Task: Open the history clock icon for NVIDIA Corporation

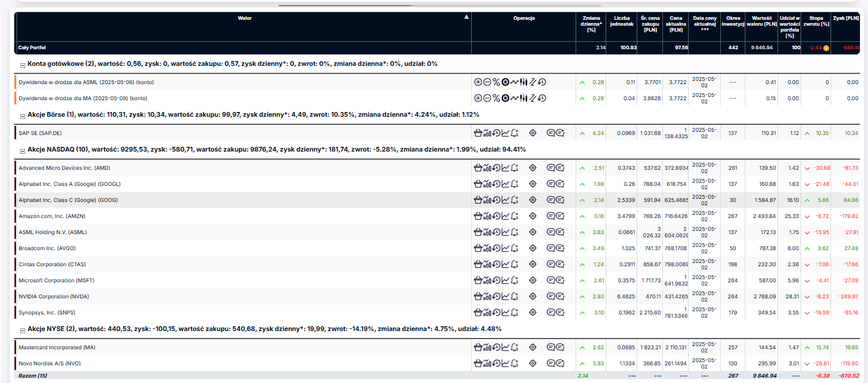Action: point(496,296)
